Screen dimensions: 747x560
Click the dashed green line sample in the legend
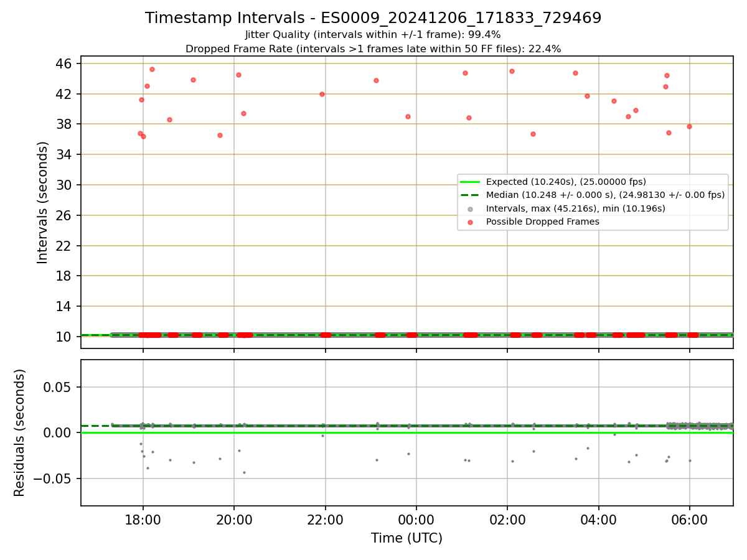pos(470,195)
